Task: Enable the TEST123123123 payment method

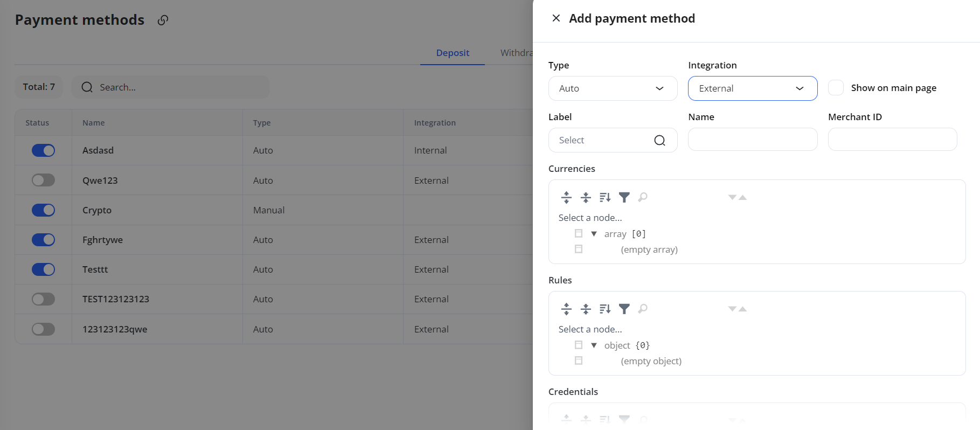Action: [43, 299]
